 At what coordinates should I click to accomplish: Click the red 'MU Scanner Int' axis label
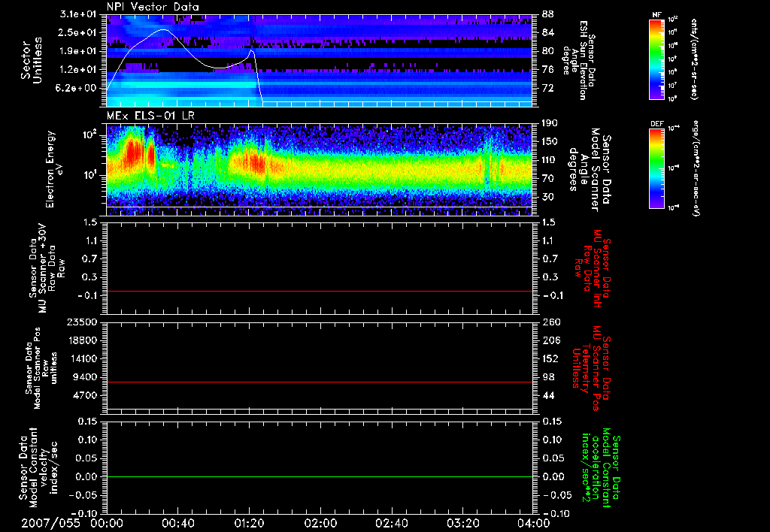click(x=594, y=268)
